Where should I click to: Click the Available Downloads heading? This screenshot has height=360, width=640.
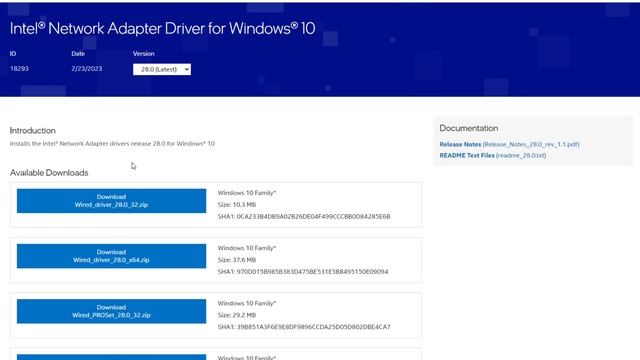49,173
